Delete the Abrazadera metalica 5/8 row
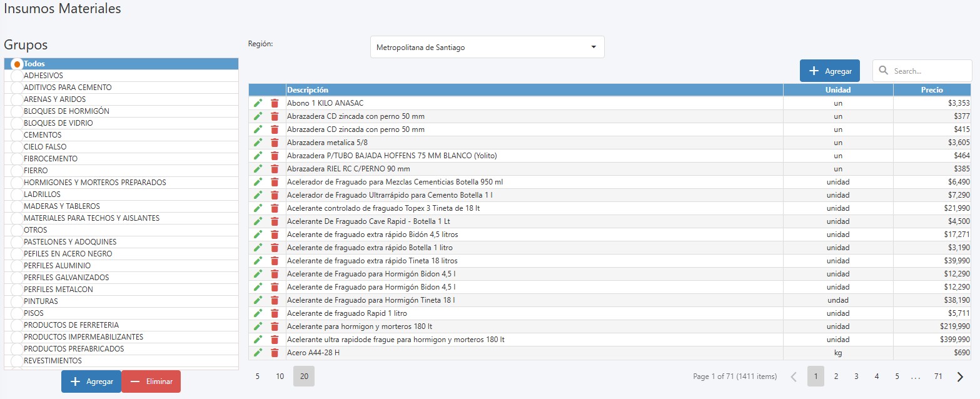980x399 pixels. [x=275, y=143]
